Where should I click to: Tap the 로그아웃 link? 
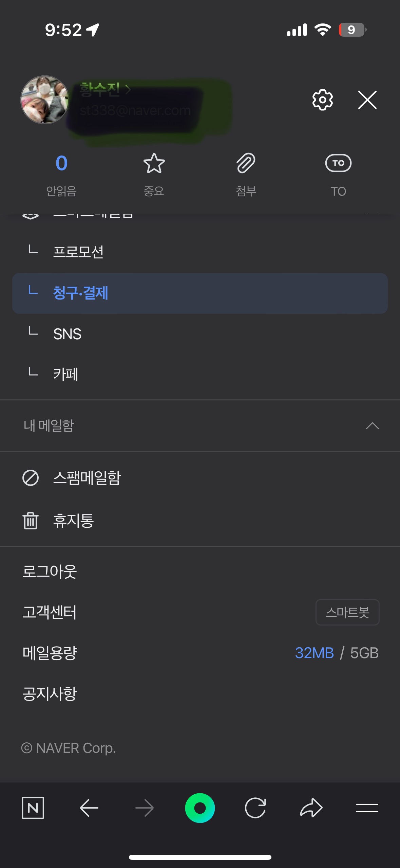pos(50,572)
